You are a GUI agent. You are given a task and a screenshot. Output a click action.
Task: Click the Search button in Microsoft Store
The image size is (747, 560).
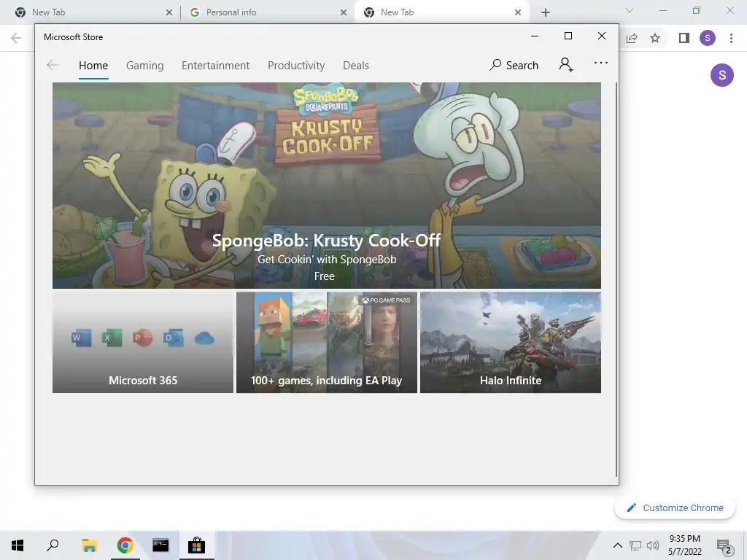click(514, 65)
